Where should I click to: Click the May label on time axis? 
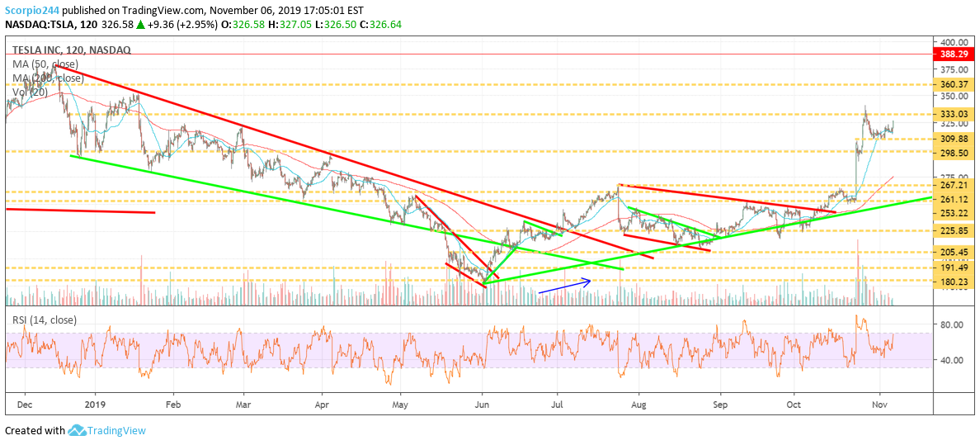[x=401, y=405]
